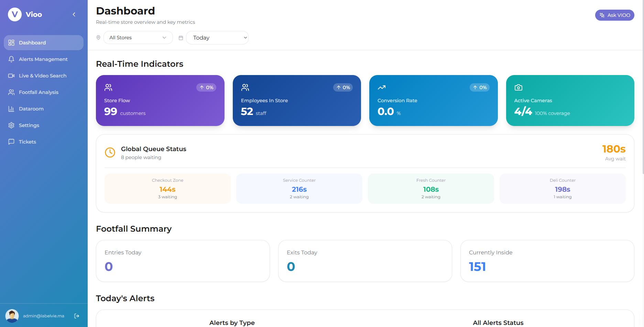Click the user avatar thumbnail at bottom left
644x327 pixels.
click(x=12, y=316)
